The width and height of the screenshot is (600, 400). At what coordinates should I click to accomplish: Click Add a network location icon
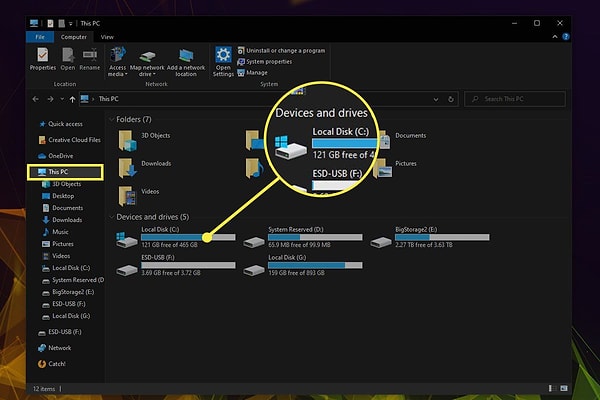(186, 62)
